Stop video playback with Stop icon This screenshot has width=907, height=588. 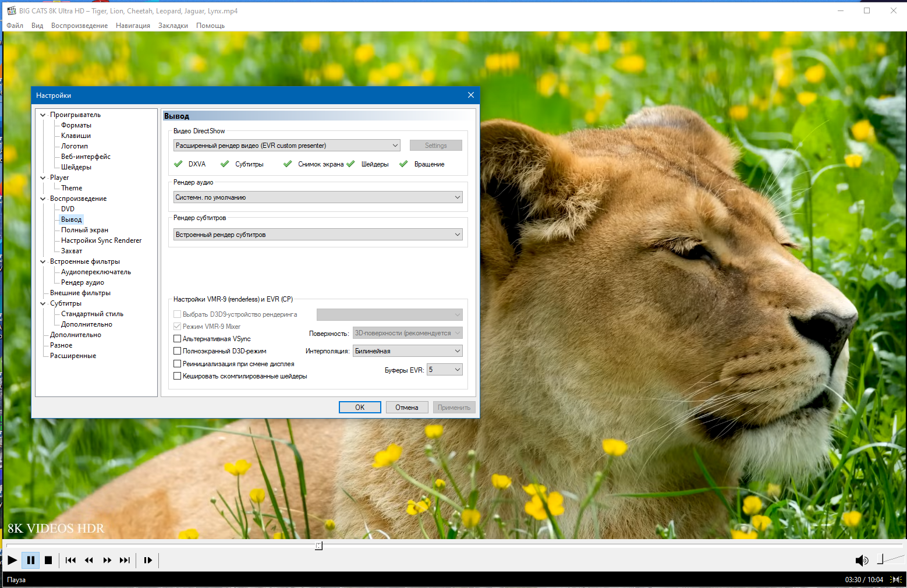[48, 560]
